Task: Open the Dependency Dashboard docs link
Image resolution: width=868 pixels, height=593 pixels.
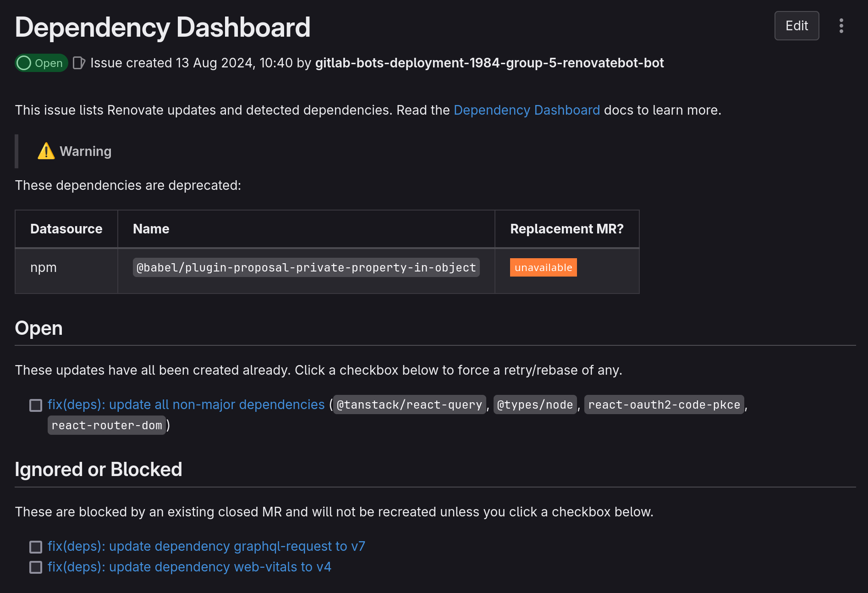Action: (x=527, y=110)
